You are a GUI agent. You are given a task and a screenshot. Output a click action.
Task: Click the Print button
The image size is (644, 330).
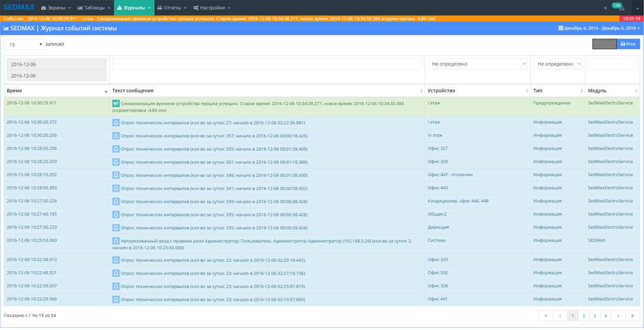pyautogui.click(x=628, y=44)
